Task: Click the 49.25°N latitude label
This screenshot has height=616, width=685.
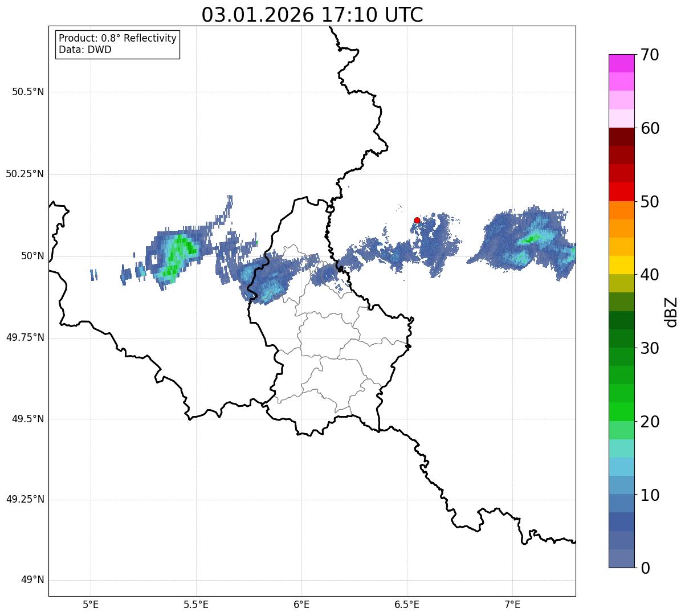Action: click(25, 500)
